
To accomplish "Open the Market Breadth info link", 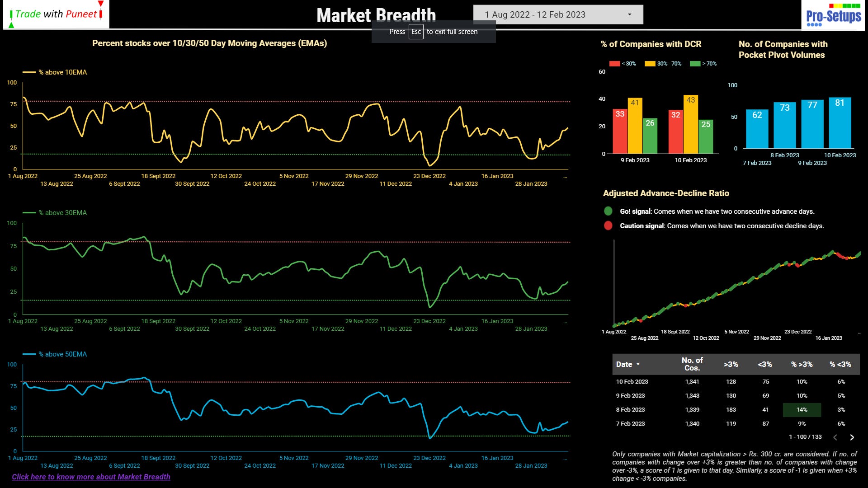I will [91, 477].
